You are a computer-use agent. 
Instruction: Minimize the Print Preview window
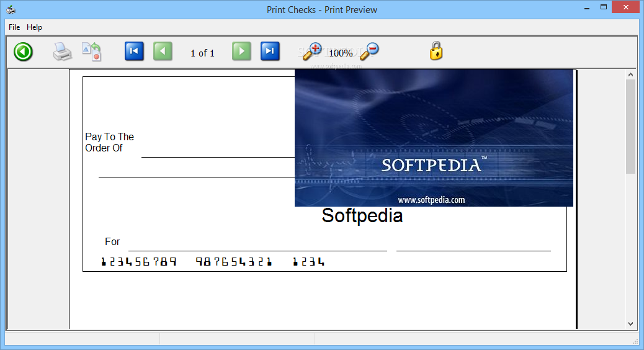[x=587, y=7]
